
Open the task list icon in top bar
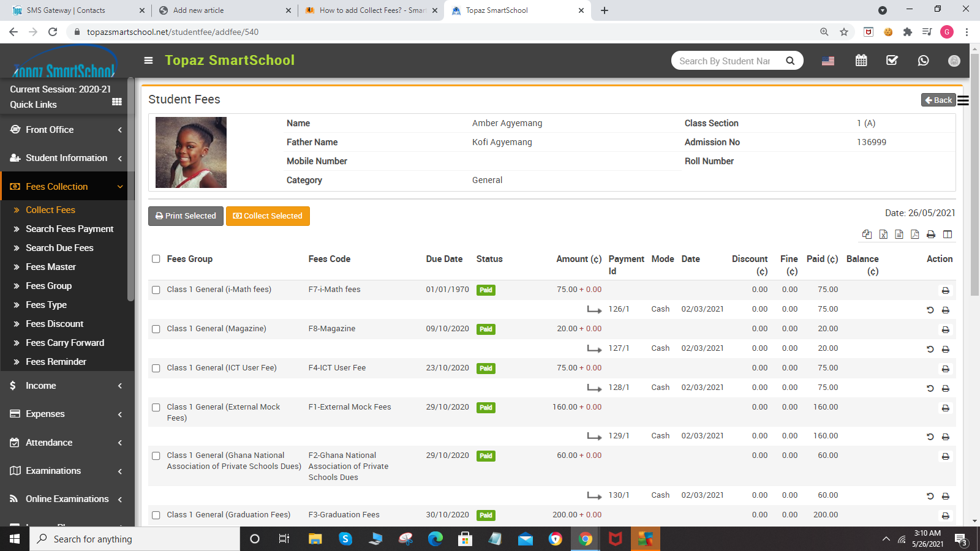coord(892,60)
